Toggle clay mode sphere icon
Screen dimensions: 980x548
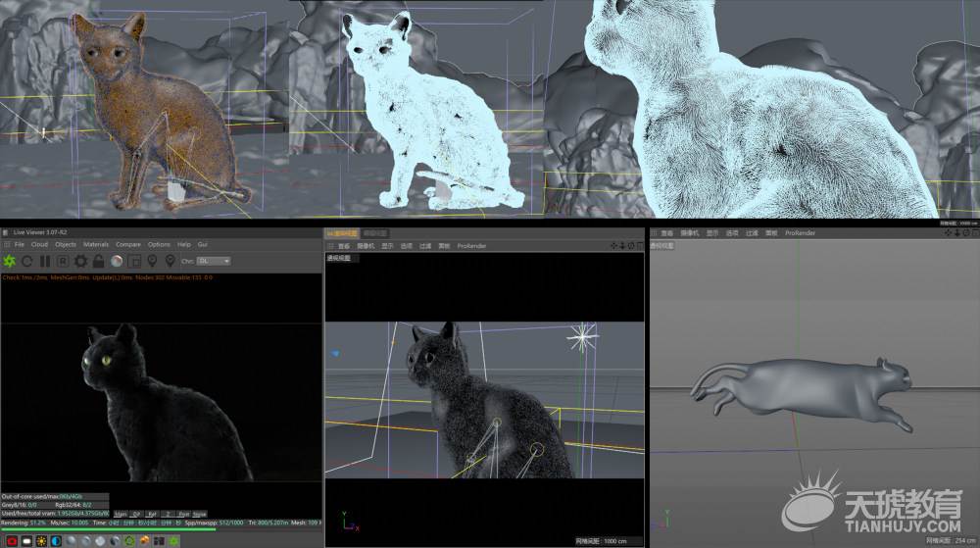click(x=117, y=261)
